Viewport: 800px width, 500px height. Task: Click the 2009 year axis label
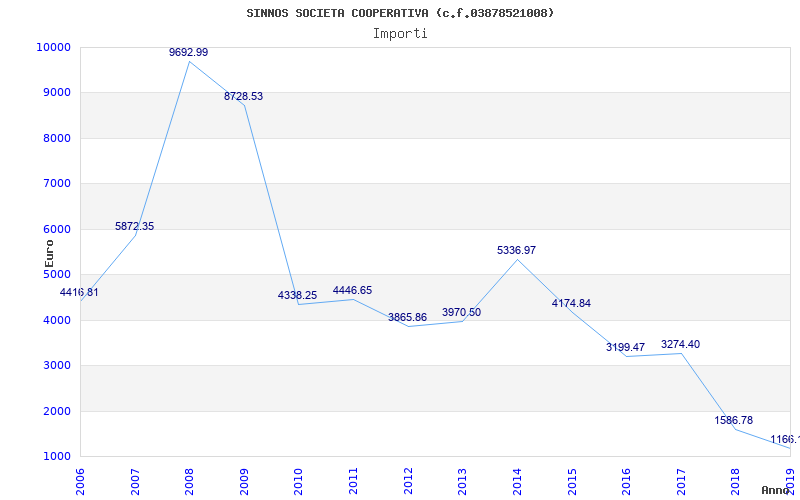[x=244, y=482]
